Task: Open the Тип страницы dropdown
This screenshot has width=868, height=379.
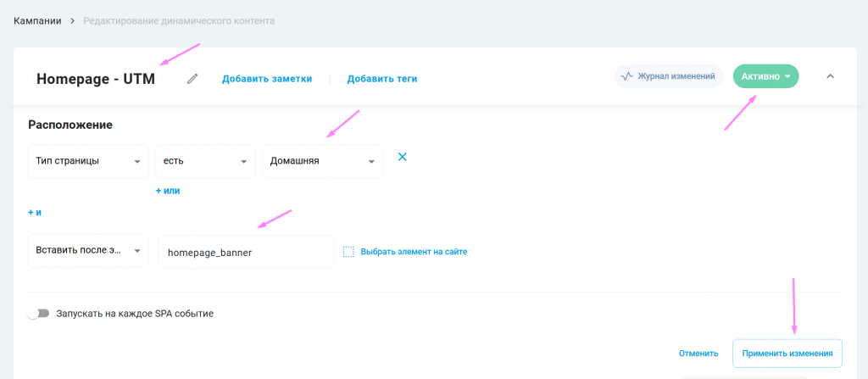Action: (x=88, y=161)
